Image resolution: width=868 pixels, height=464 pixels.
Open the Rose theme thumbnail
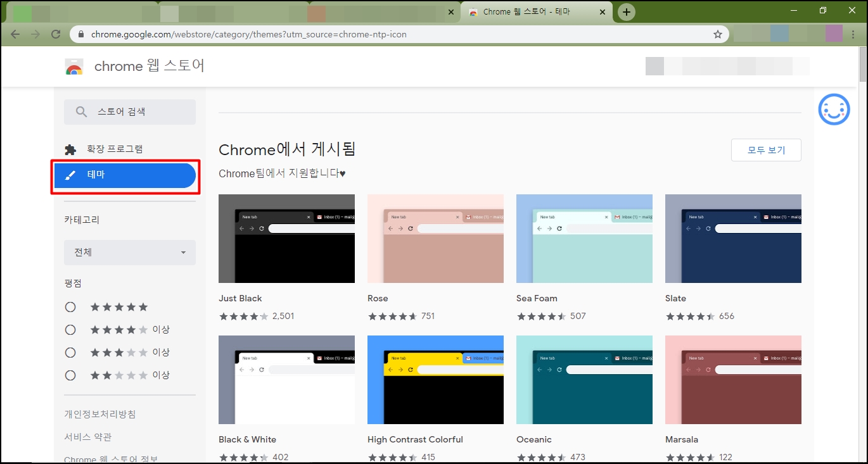[435, 239]
